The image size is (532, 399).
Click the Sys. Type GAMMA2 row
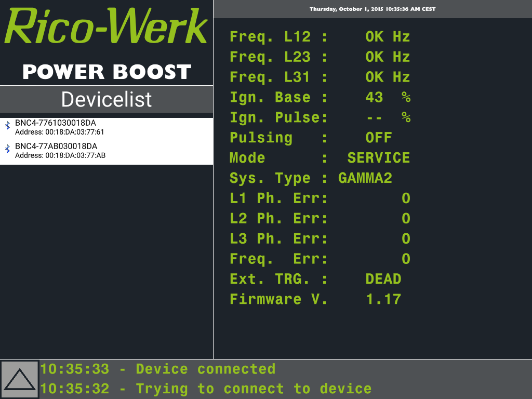[x=311, y=178]
